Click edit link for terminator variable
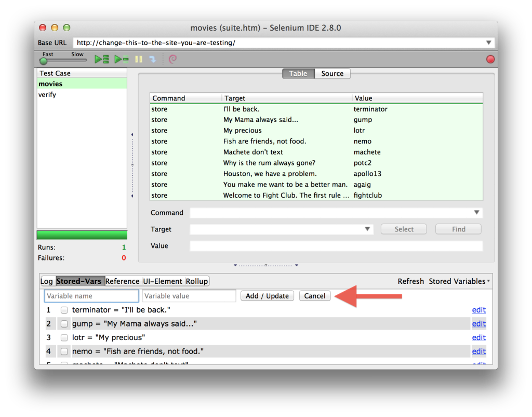532x417 pixels. tap(478, 310)
